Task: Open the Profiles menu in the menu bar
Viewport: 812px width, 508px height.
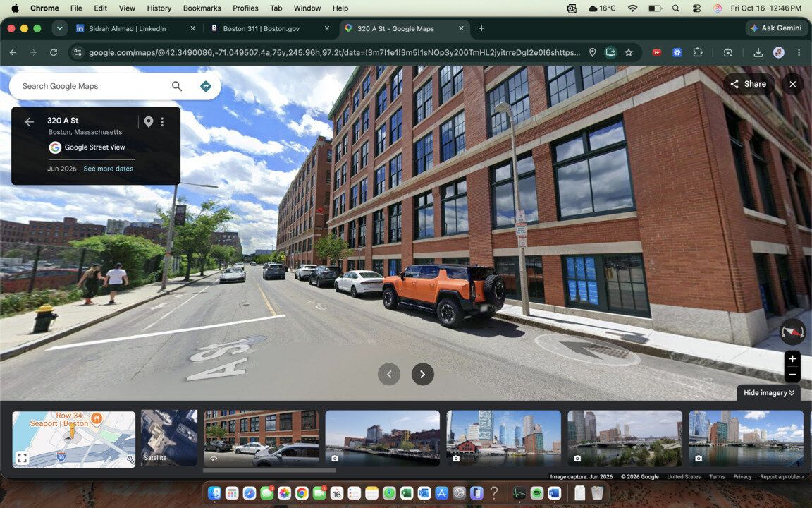Action: coord(245,8)
